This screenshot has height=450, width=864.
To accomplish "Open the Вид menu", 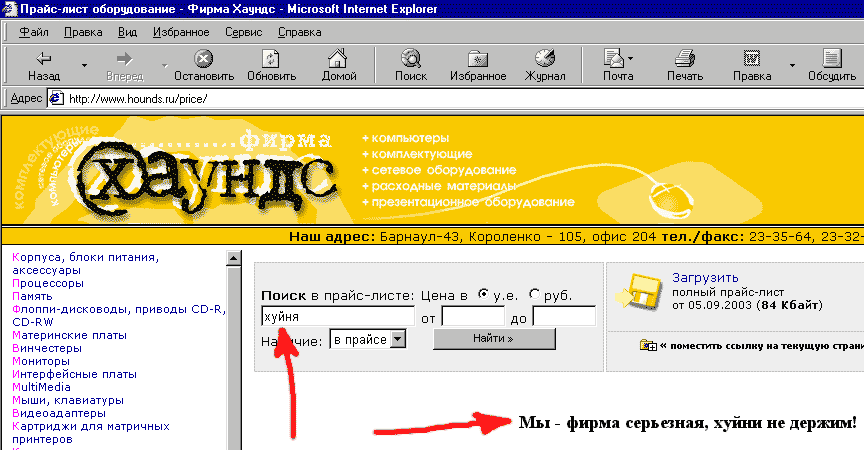I will 127,32.
